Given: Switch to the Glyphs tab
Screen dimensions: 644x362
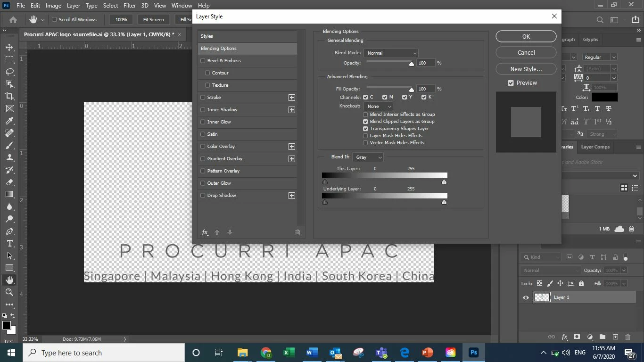Looking at the screenshot, I should (x=590, y=40).
